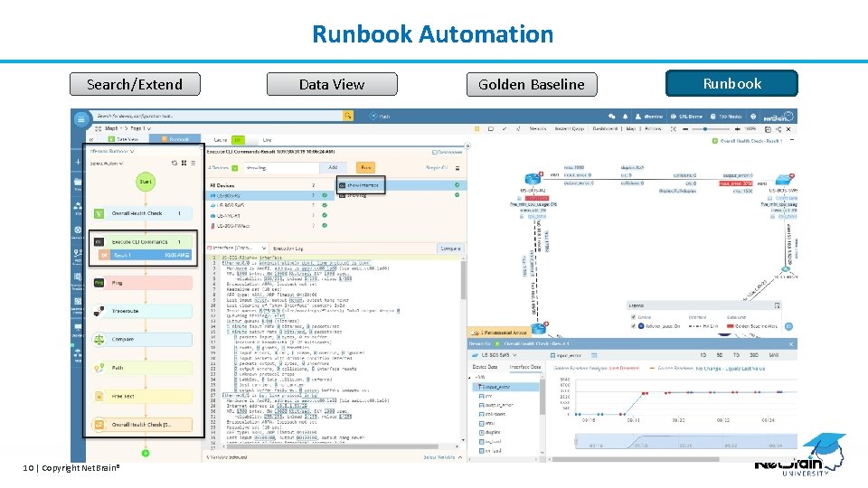Select the Traceroute runbook node
868x488 pixels.
point(143,311)
